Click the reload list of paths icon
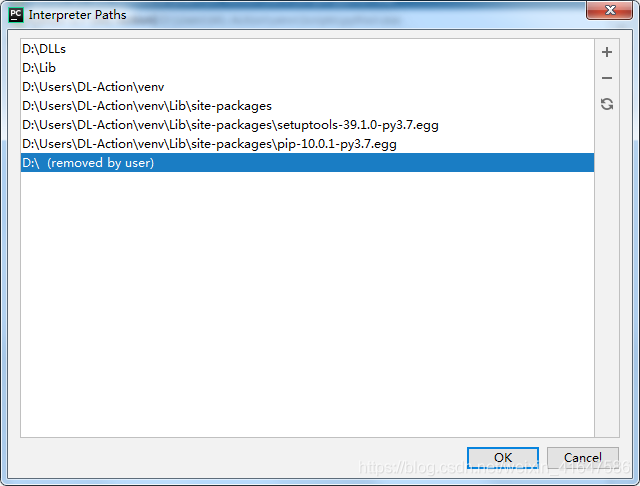This screenshot has height=486, width=640. coord(607,104)
